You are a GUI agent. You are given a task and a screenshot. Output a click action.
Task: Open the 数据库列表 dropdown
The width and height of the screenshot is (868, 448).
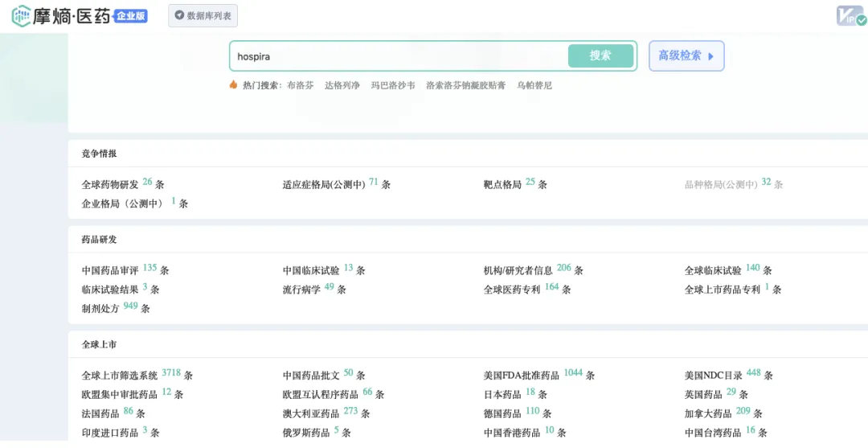coord(203,15)
